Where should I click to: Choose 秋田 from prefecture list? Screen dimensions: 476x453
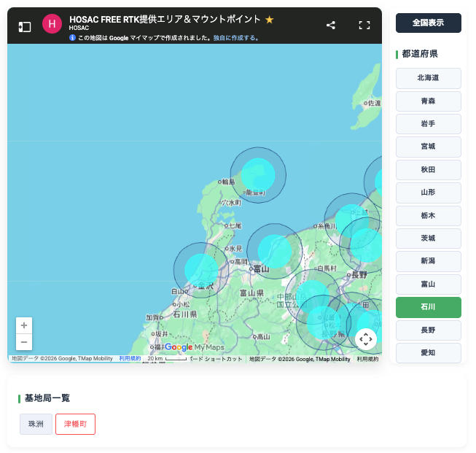coord(429,170)
